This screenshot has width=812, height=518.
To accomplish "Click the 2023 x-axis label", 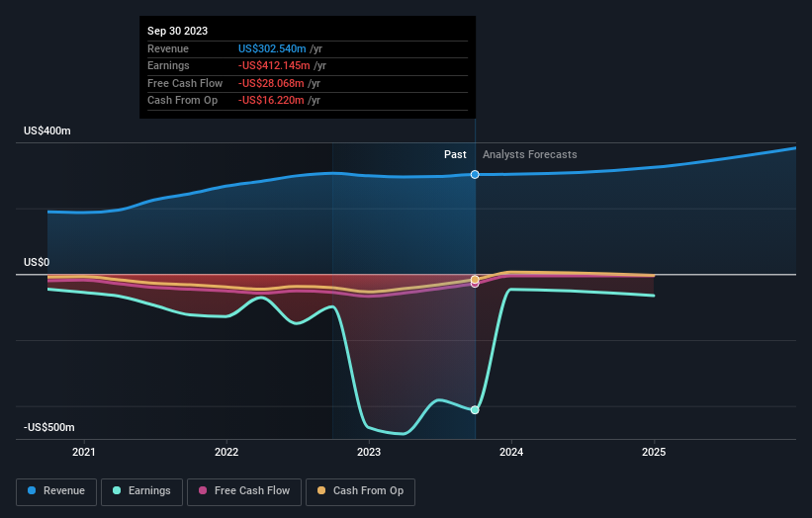I will pos(369,452).
